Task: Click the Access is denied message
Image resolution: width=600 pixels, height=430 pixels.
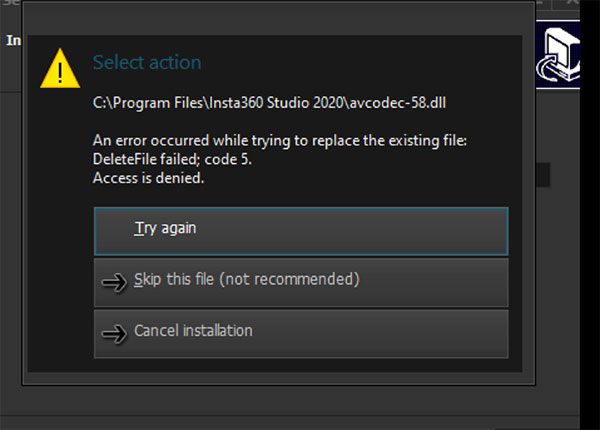Action: click(x=148, y=179)
